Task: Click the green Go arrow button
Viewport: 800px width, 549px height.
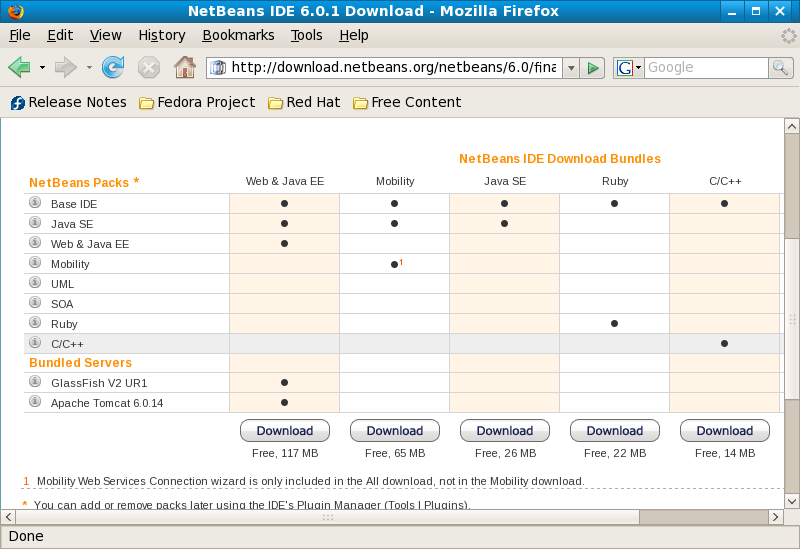Action: (592, 68)
